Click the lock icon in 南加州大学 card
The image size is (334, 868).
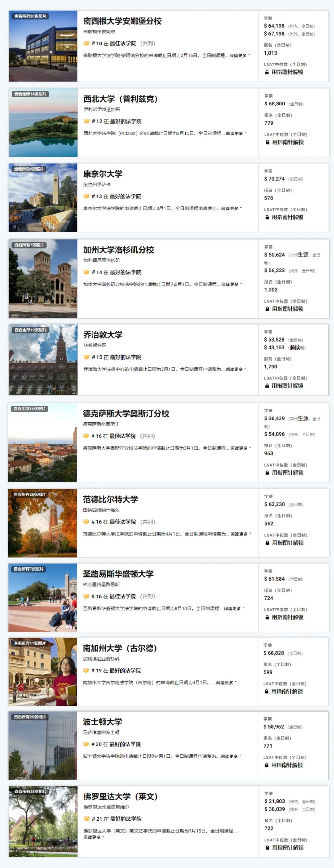(267, 692)
